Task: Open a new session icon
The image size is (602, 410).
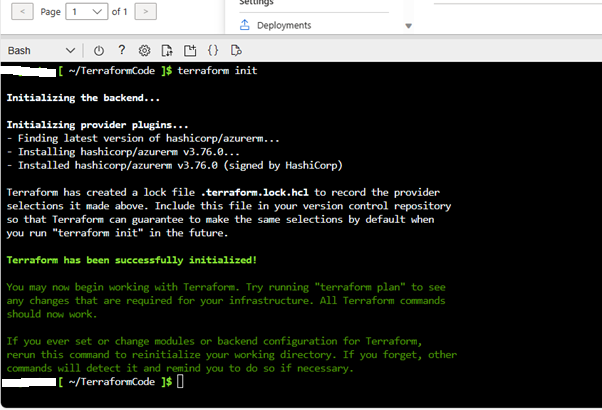Action: point(190,51)
